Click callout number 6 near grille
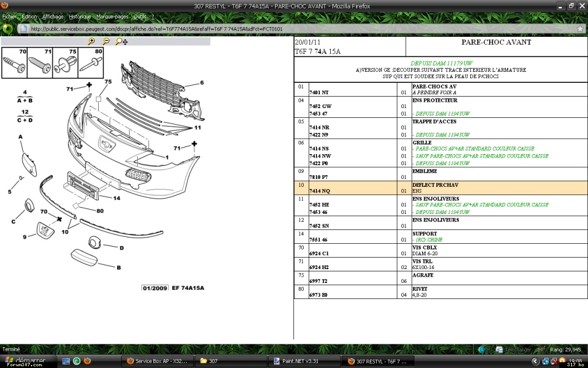The width and height of the screenshot is (588, 368). (x=202, y=82)
